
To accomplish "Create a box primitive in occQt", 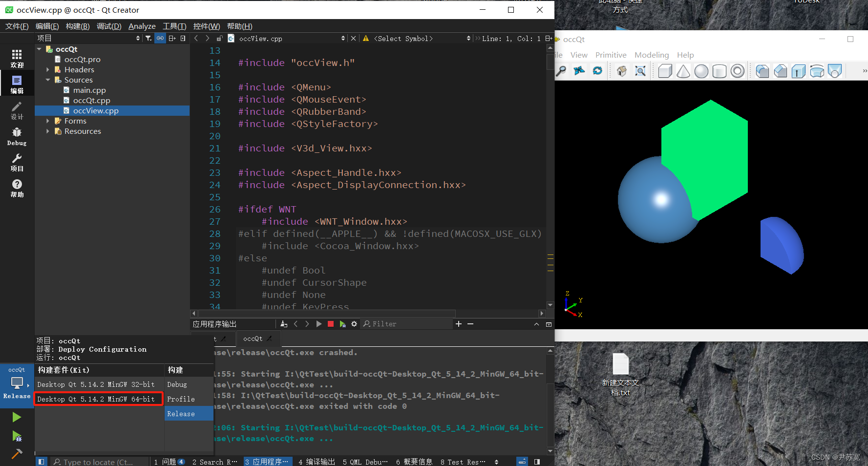I will click(665, 71).
